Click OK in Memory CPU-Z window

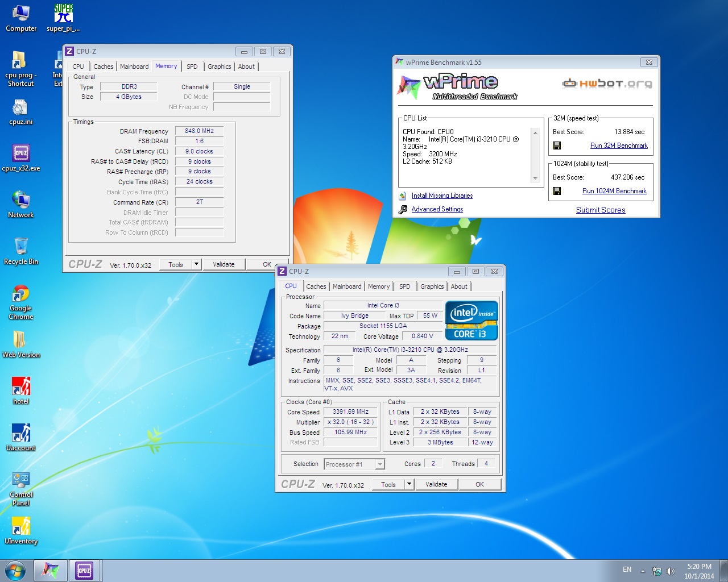click(x=267, y=264)
